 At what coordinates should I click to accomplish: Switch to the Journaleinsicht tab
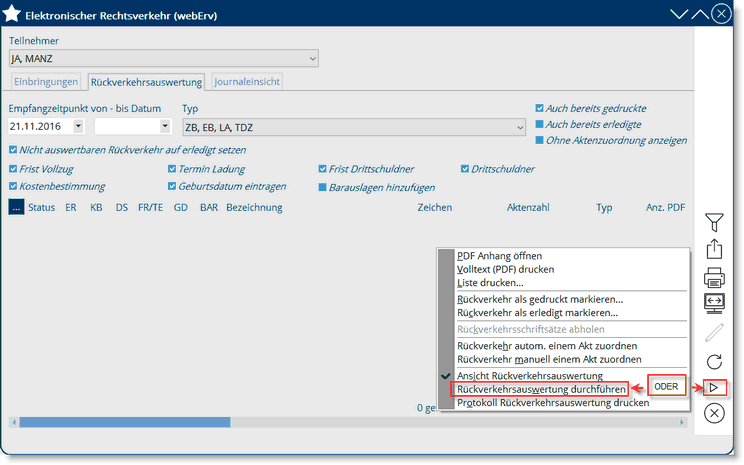247,82
